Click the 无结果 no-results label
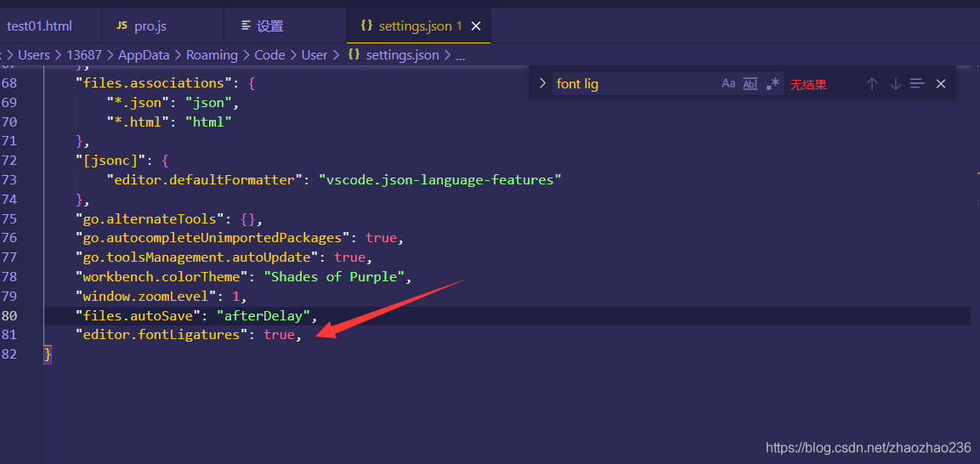The width and height of the screenshot is (980, 464). (x=808, y=84)
